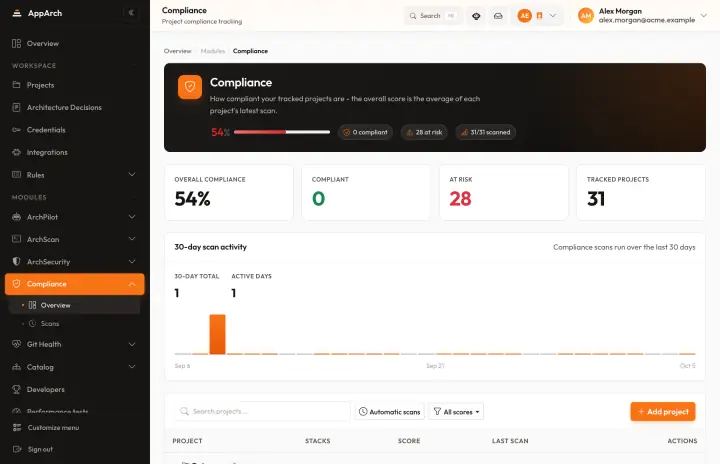Image resolution: width=720 pixels, height=464 pixels.
Task: Collapse the sidebar with the double-chevron button
Action: coord(131,13)
